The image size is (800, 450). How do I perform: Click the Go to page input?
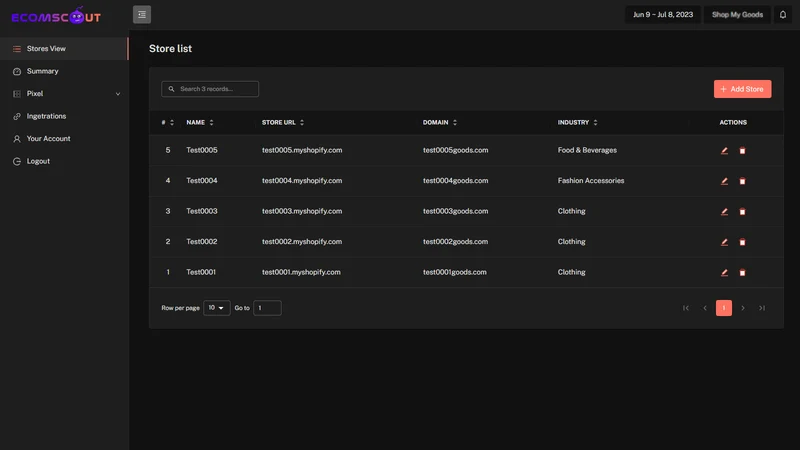(x=267, y=308)
